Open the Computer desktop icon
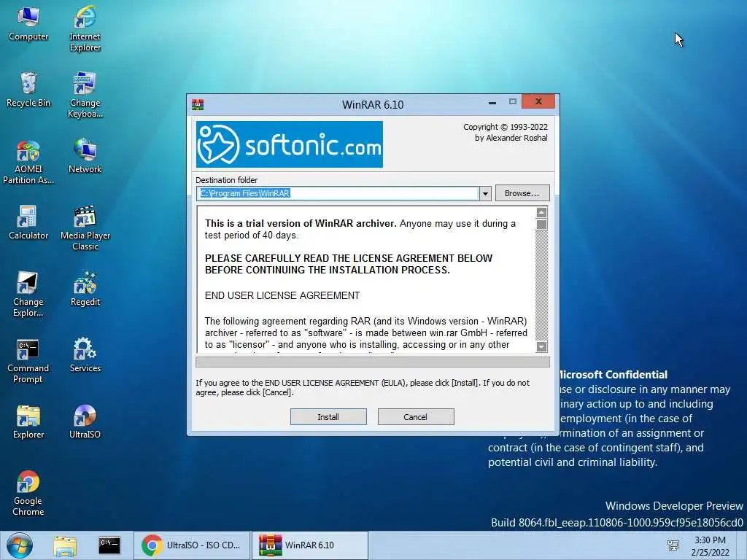 28,23
